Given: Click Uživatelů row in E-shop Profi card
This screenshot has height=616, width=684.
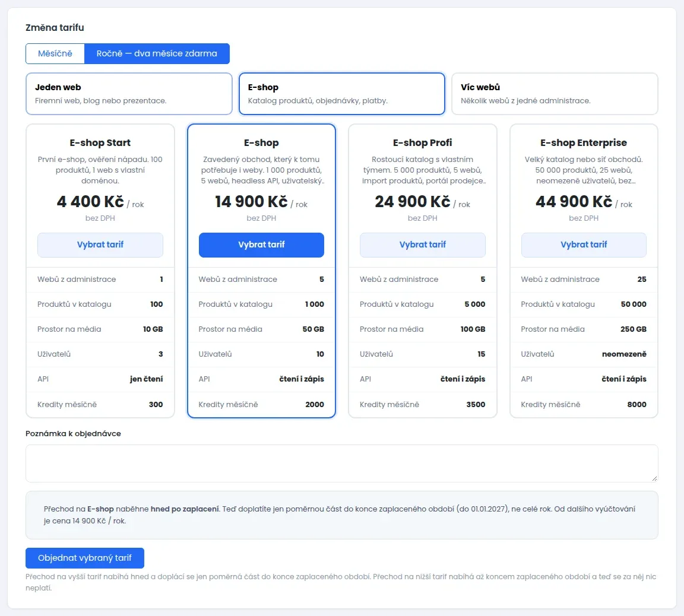Looking at the screenshot, I should (x=423, y=354).
